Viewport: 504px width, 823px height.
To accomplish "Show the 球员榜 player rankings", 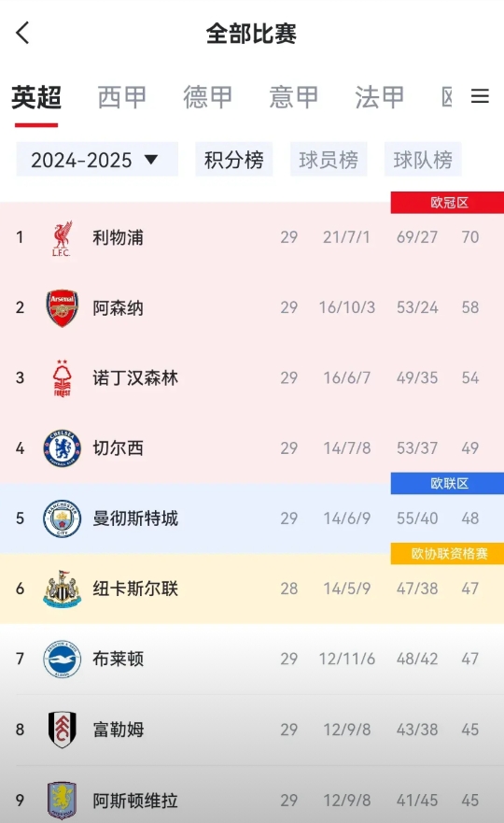I will (x=329, y=159).
